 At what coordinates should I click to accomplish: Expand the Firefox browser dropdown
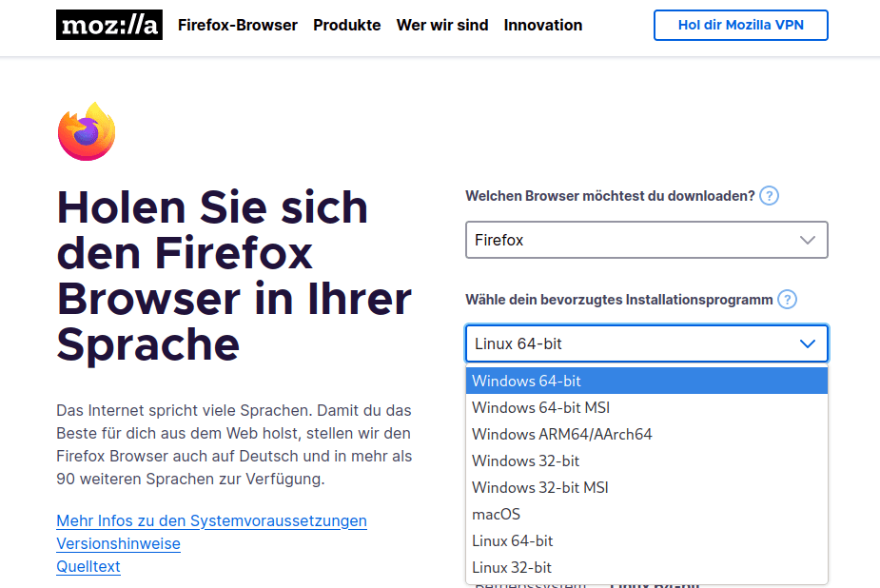click(647, 240)
